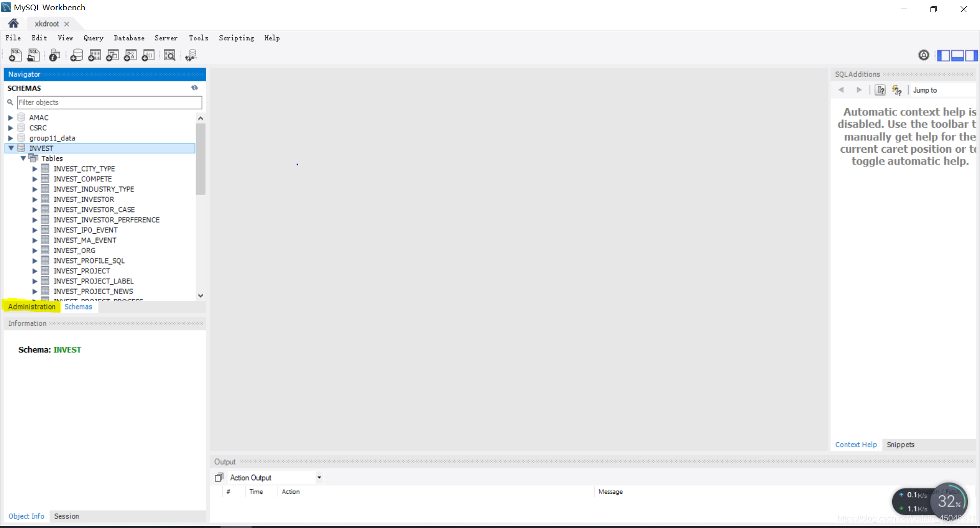The image size is (980, 528).
Task: Create a new SQL tab
Action: tap(15, 55)
